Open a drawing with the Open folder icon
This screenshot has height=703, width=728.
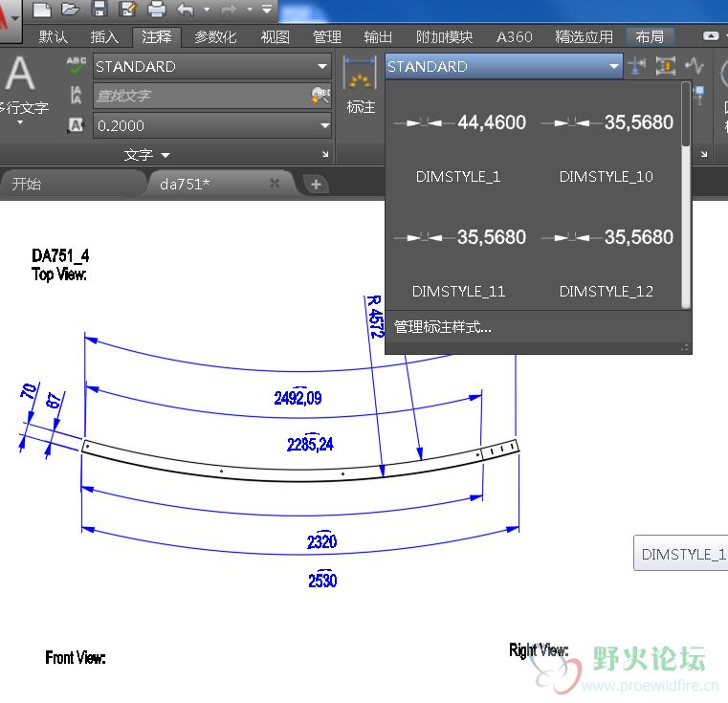click(x=70, y=10)
